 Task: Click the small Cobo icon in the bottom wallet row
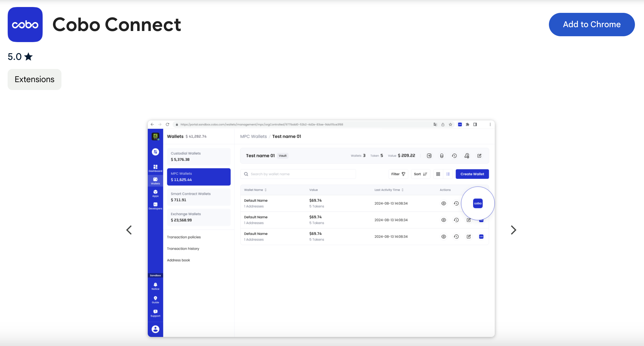481,237
